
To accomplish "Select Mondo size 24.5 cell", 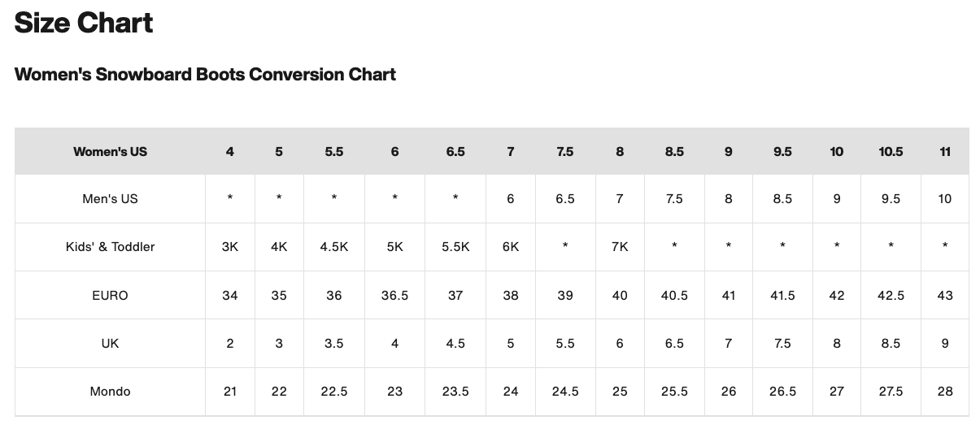I will [565, 392].
